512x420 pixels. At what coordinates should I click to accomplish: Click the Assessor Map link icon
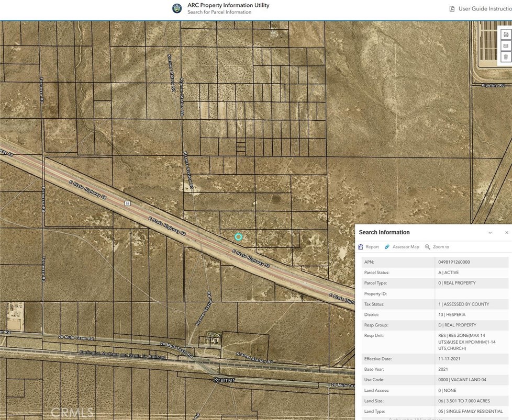pos(387,247)
